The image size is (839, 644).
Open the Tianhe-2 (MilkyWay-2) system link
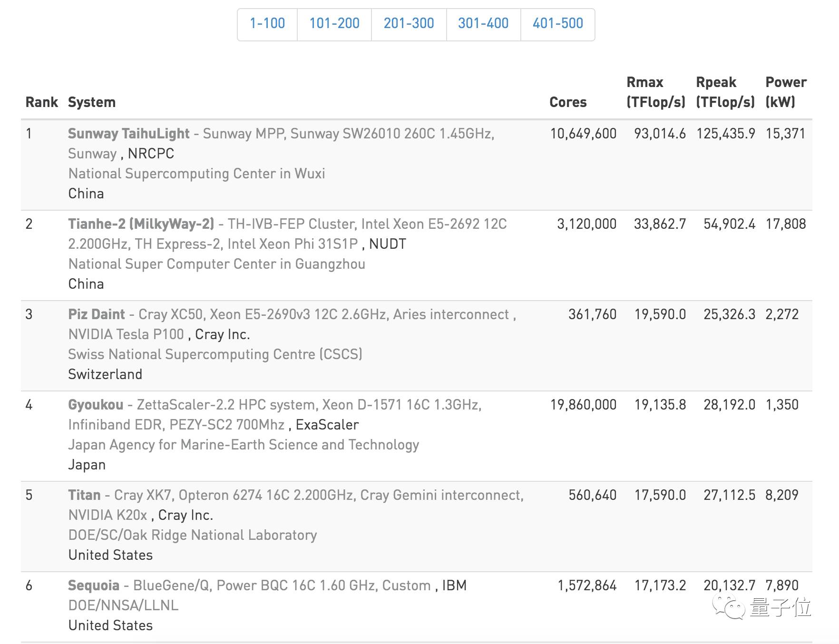pyautogui.click(x=141, y=224)
